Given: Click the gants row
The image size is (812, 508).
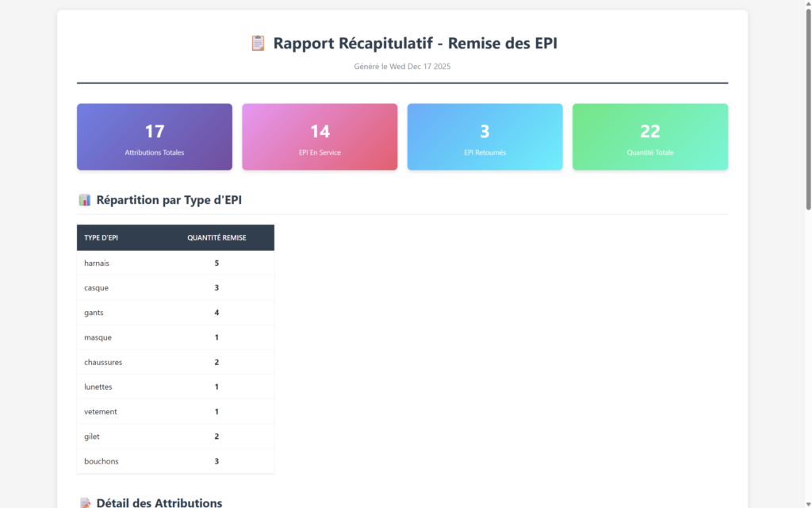Looking at the screenshot, I should click(x=175, y=313).
